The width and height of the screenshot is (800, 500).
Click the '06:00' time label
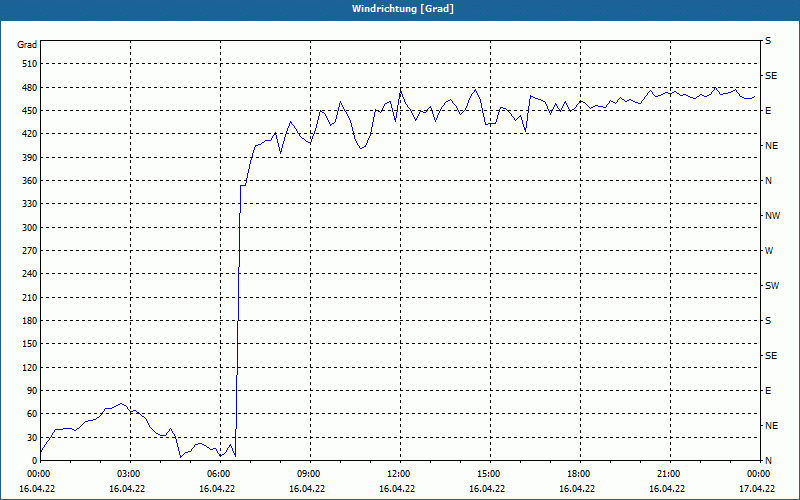pos(217,474)
